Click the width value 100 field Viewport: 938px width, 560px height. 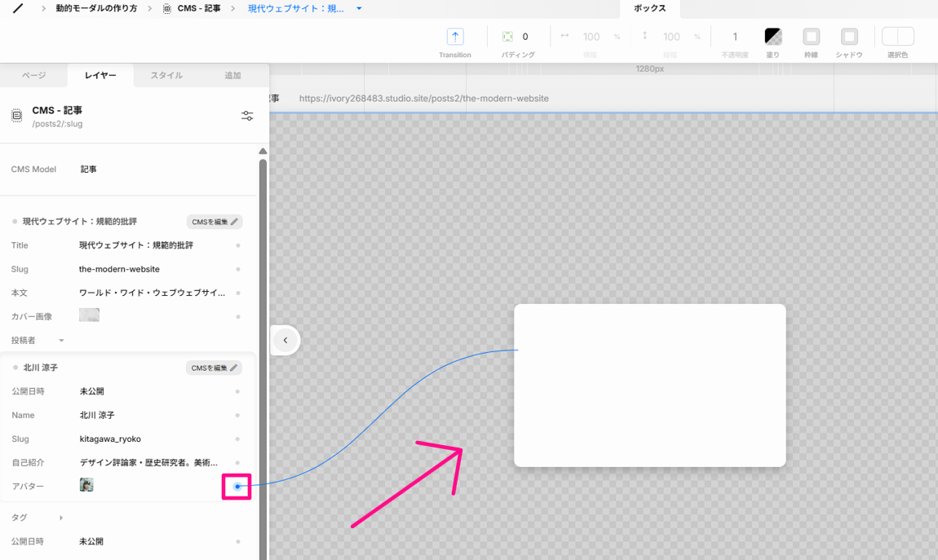pyautogui.click(x=591, y=37)
